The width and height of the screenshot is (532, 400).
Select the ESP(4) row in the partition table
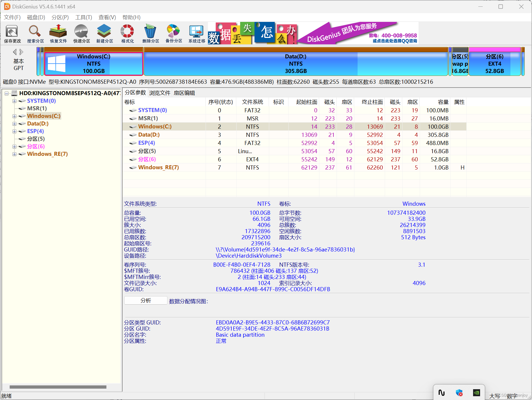pos(295,143)
